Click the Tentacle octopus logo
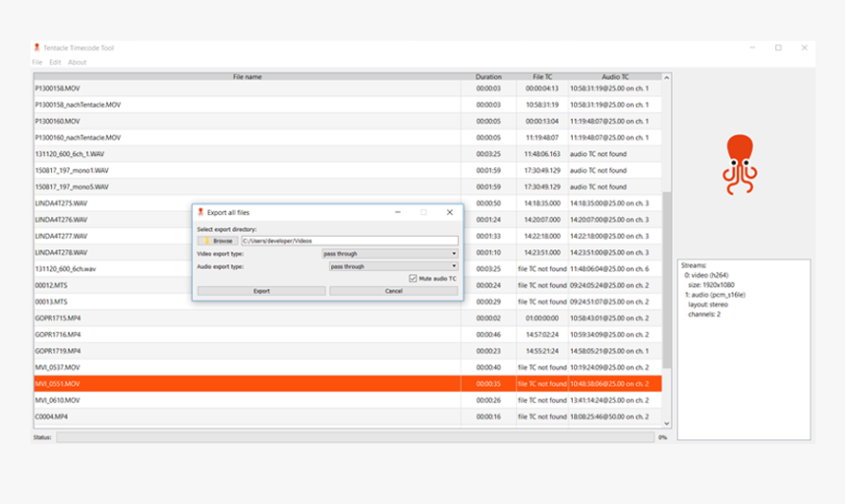 click(x=740, y=164)
